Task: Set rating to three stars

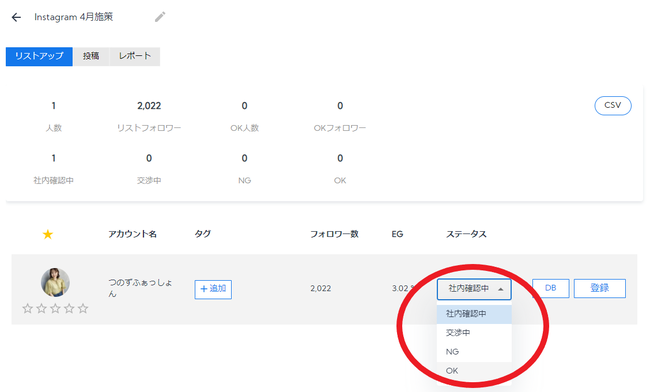Action: [55, 308]
